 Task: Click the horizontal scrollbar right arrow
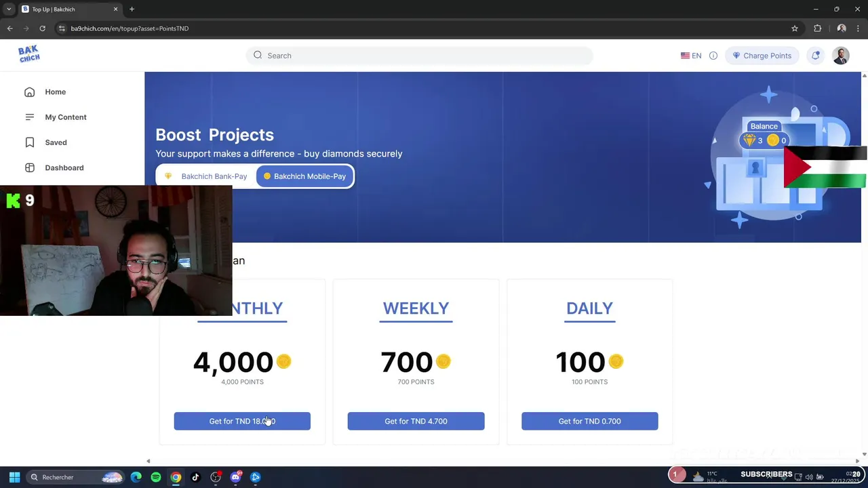point(857,462)
